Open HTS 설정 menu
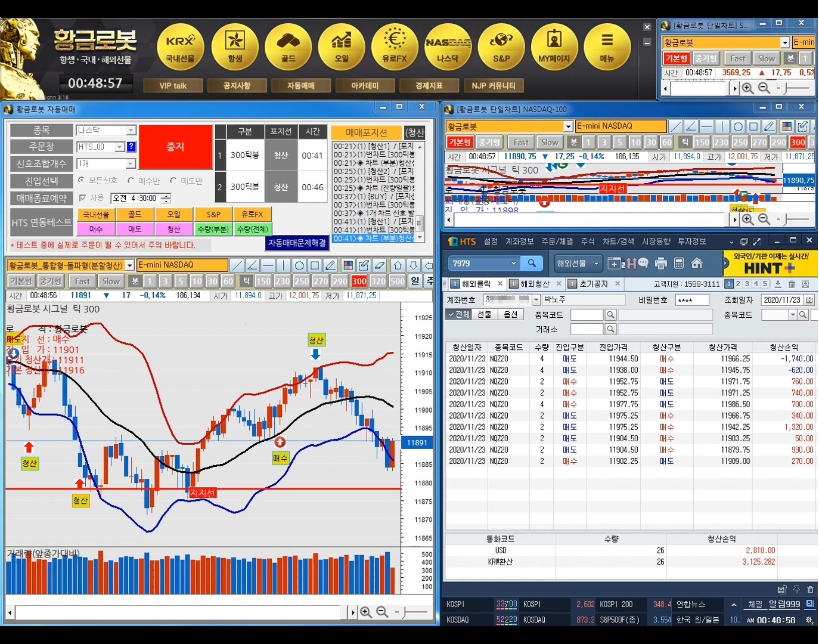Viewport: 819px width, 644px height. tap(491, 241)
